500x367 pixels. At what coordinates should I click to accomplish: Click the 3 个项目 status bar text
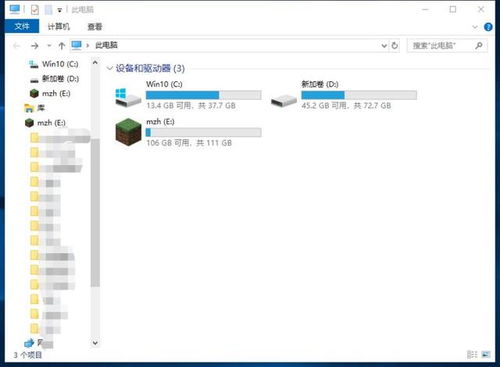[x=28, y=355]
